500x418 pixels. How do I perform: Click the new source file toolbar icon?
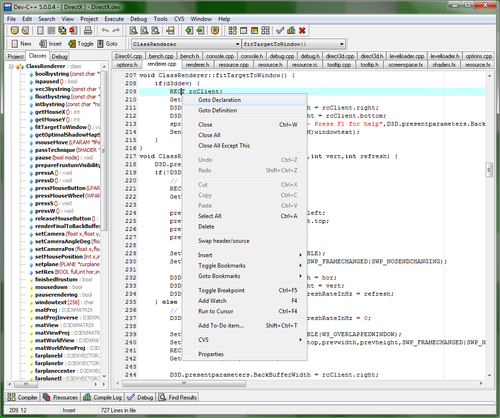(40, 31)
